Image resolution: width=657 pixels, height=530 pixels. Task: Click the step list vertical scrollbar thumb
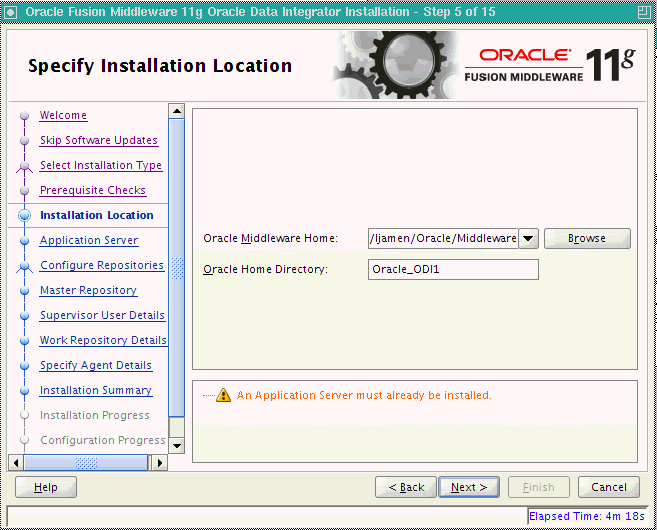point(177,268)
